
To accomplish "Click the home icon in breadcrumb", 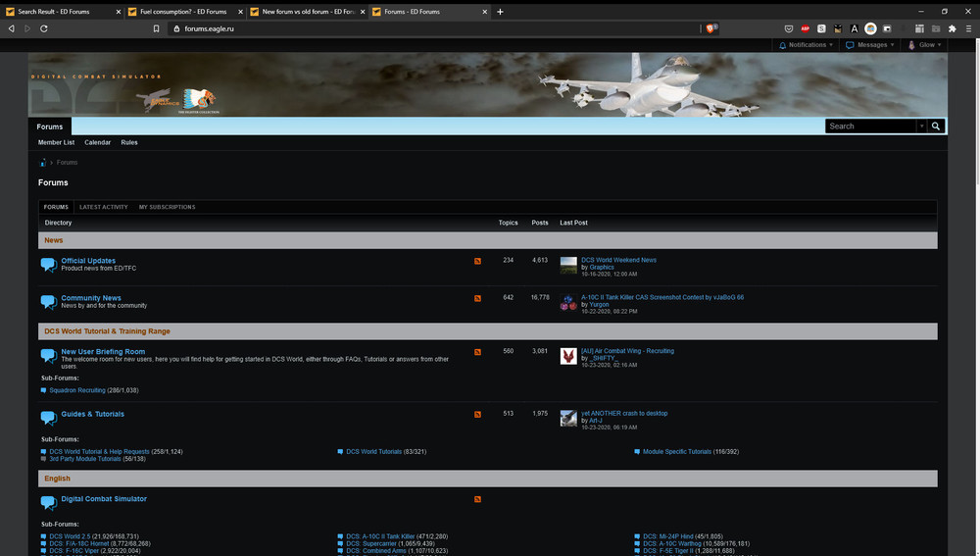I will [42, 163].
